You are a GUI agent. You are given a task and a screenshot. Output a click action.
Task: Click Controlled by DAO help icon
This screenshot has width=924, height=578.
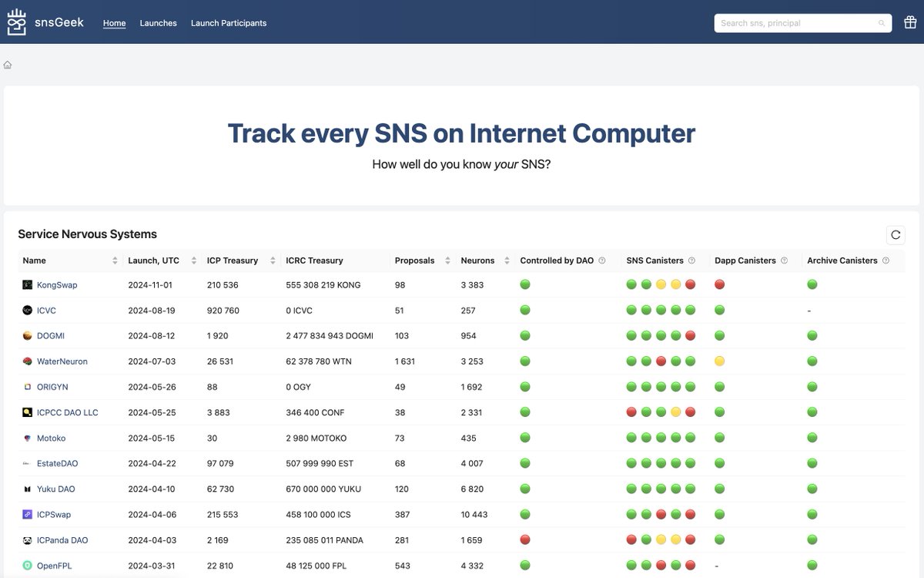[x=602, y=260]
